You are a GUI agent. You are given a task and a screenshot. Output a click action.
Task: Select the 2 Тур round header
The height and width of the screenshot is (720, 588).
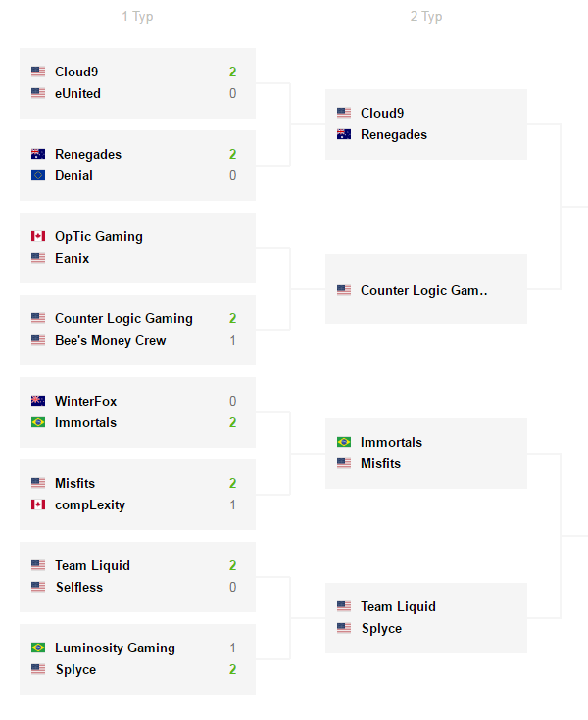[426, 16]
